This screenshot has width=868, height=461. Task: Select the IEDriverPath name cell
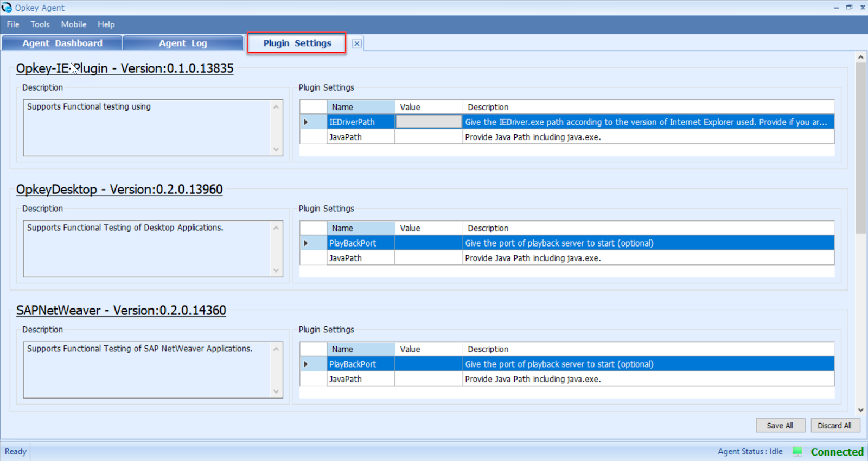(x=361, y=122)
